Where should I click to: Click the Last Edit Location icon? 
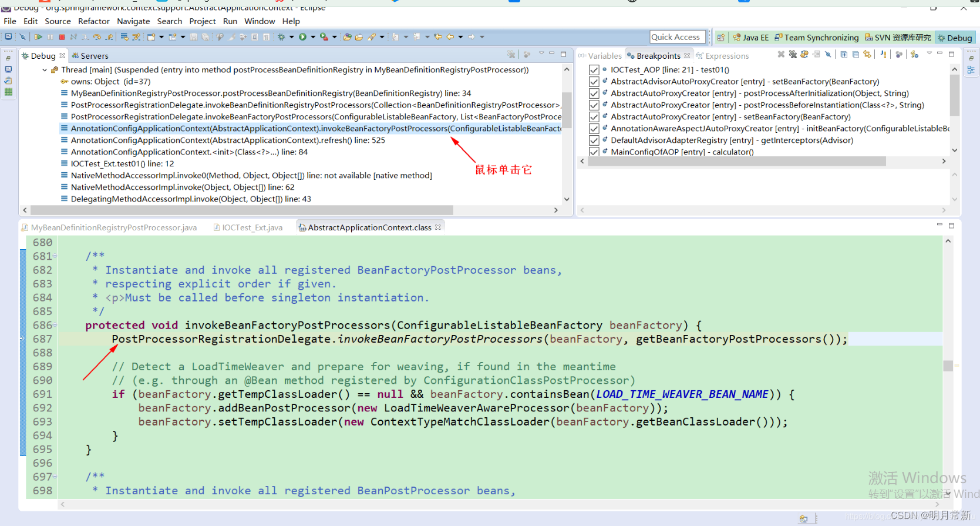pos(437,37)
